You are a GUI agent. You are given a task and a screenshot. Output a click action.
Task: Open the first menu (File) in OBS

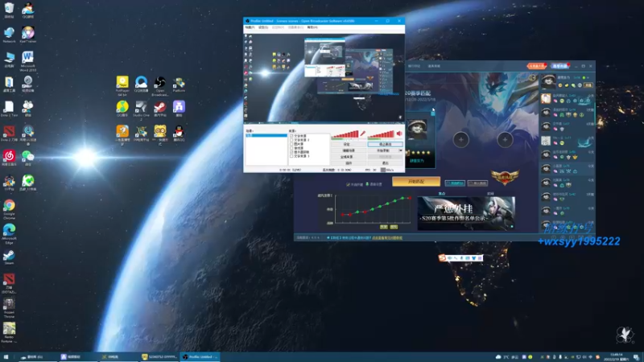[250, 27]
